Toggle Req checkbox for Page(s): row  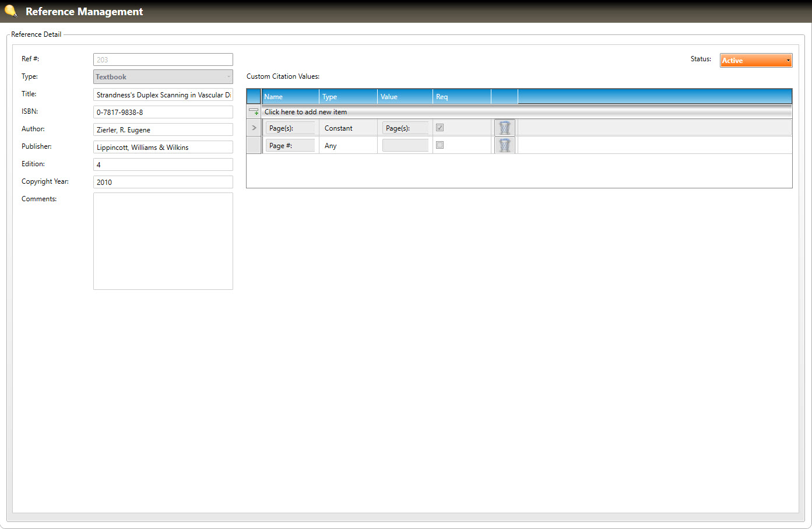click(440, 128)
